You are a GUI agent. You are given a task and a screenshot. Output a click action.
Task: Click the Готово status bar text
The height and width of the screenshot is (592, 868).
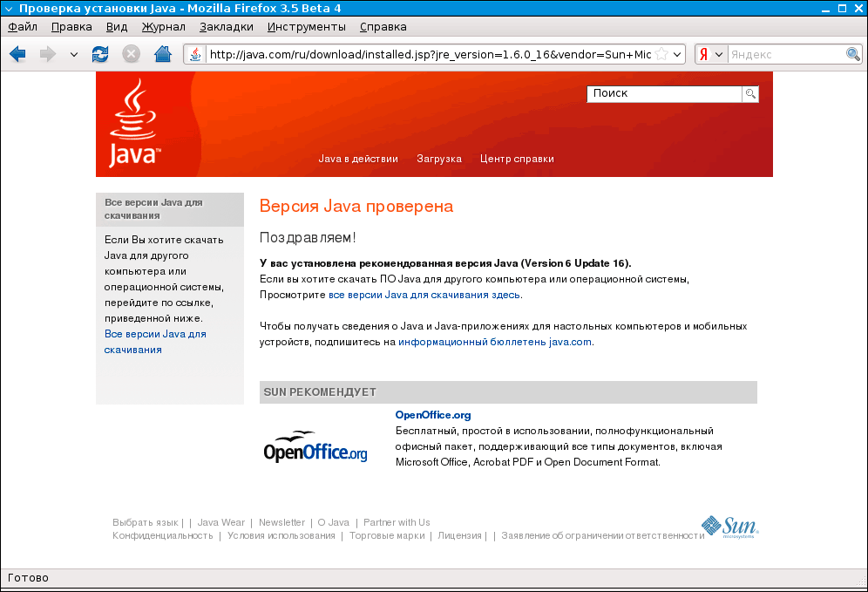28,577
